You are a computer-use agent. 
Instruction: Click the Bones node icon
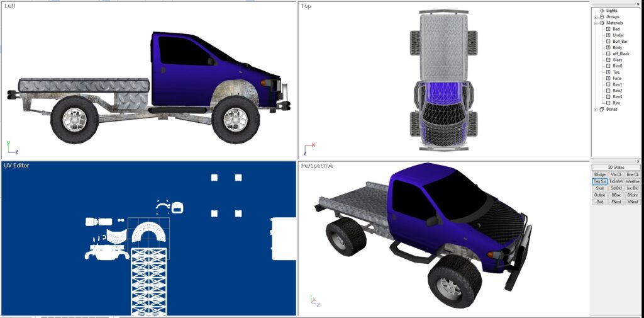pos(601,110)
